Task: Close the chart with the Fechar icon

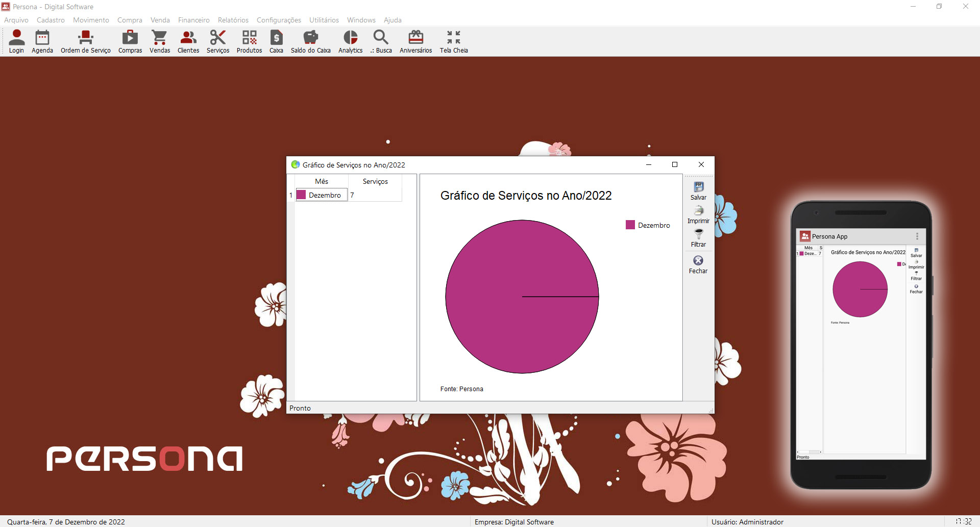Action: [698, 265]
